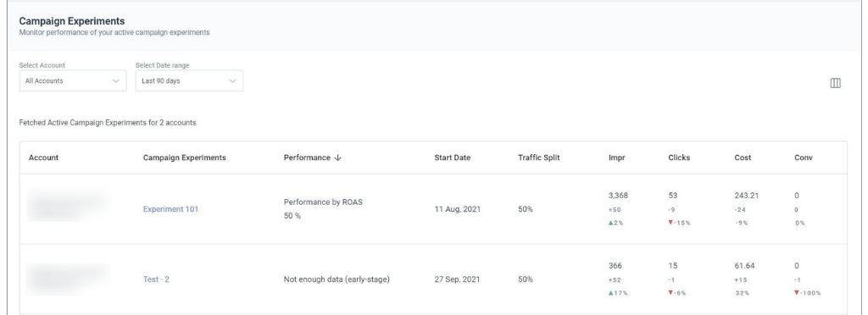Open the Test - 2 experiment link
The image size is (868, 315).
point(156,279)
